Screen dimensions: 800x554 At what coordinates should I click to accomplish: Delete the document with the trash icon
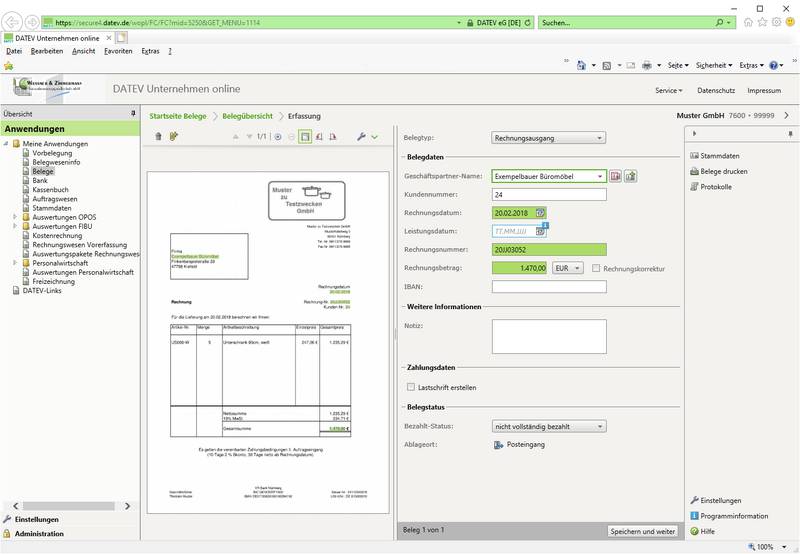(x=158, y=136)
